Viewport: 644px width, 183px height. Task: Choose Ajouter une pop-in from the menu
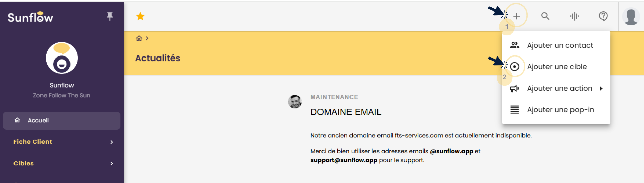556,110
